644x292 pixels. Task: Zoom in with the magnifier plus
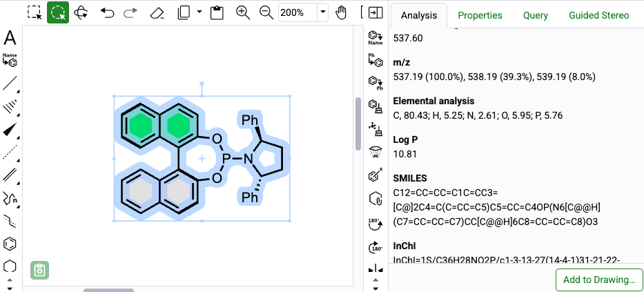tap(242, 12)
